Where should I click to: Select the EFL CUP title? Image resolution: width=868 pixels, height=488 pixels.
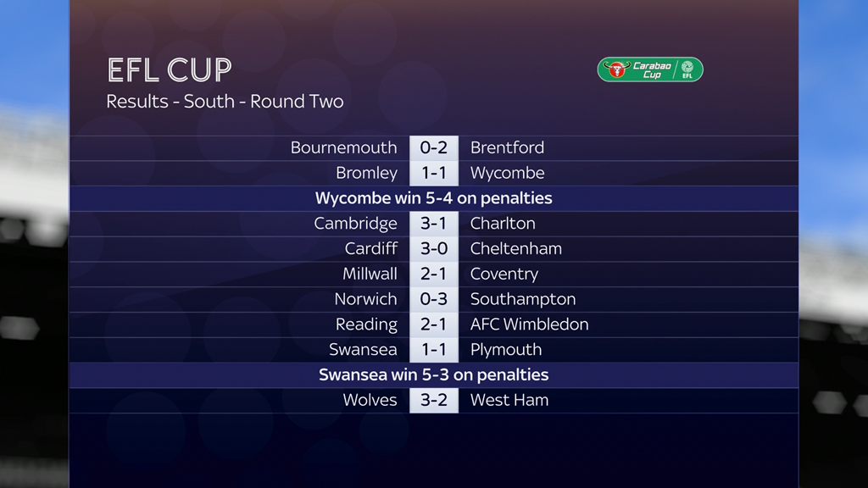point(170,70)
